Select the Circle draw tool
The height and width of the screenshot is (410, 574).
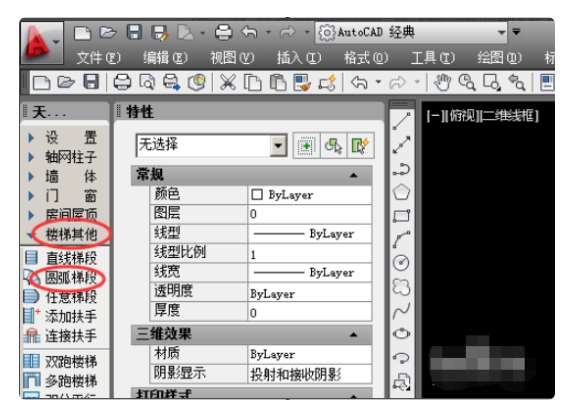(x=402, y=262)
